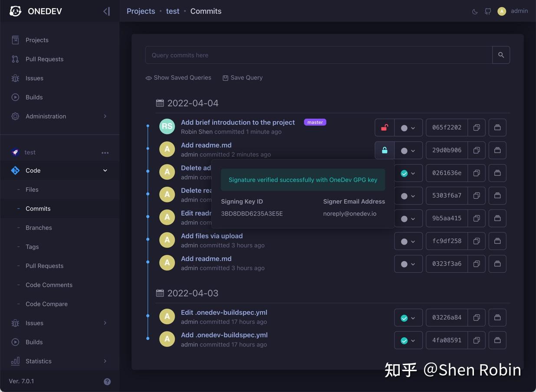The height and width of the screenshot is (392, 536).
Task: Click Save Query
Action: point(243,78)
